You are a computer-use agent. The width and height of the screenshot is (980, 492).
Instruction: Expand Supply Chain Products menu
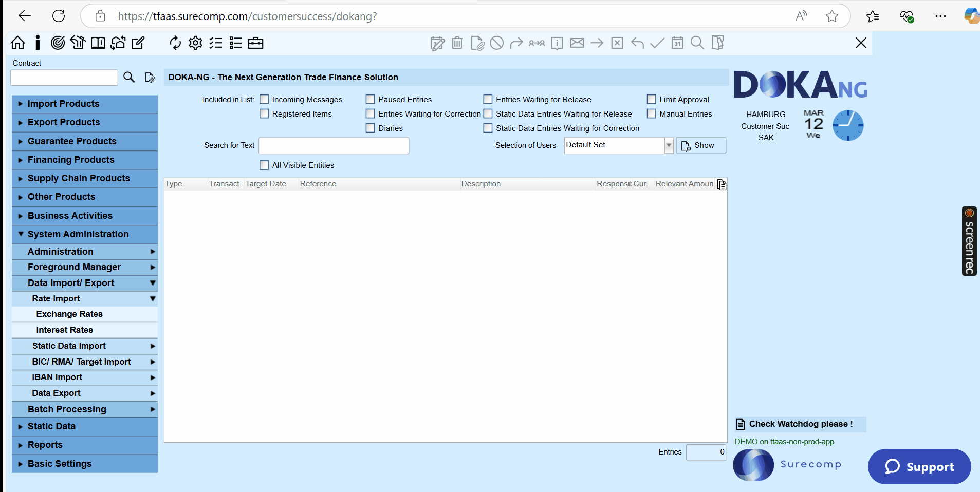click(x=85, y=178)
